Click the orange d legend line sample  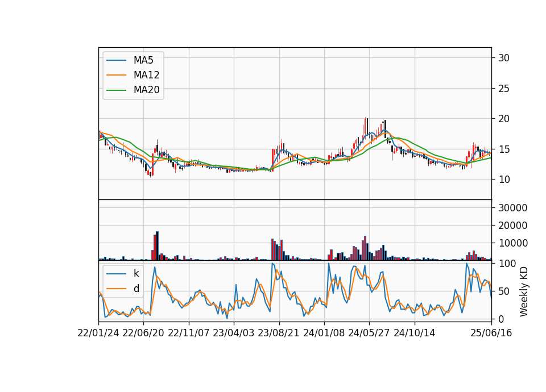pos(116,289)
